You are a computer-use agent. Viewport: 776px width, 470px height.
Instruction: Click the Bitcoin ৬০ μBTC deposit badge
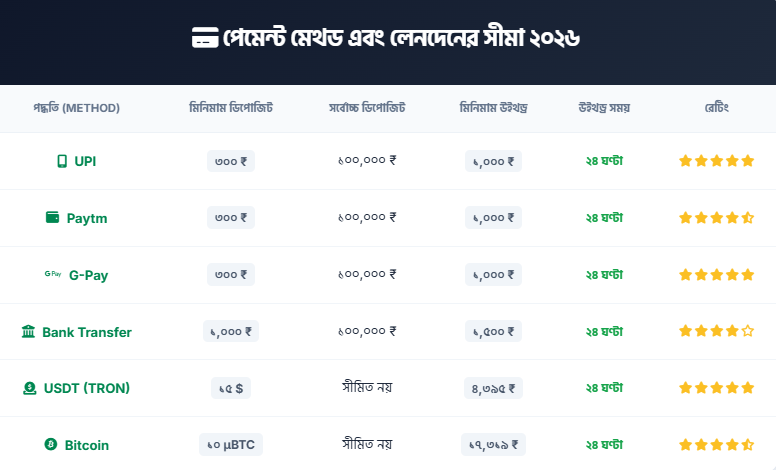231,445
